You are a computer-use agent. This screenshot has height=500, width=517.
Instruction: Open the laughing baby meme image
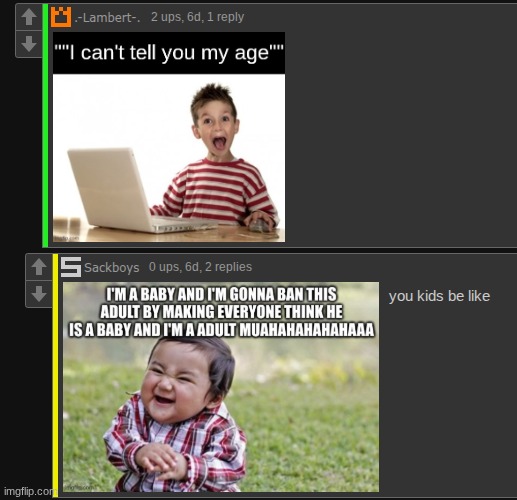221,387
